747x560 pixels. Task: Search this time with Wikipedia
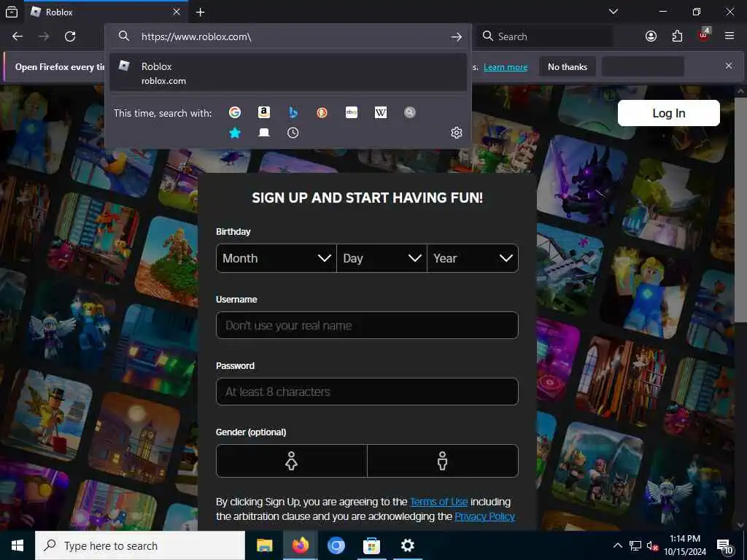tap(381, 112)
